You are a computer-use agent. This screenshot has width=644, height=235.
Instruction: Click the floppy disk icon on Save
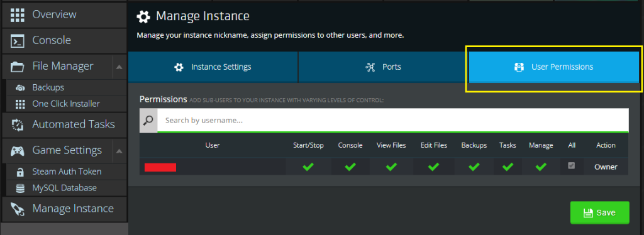pos(588,213)
